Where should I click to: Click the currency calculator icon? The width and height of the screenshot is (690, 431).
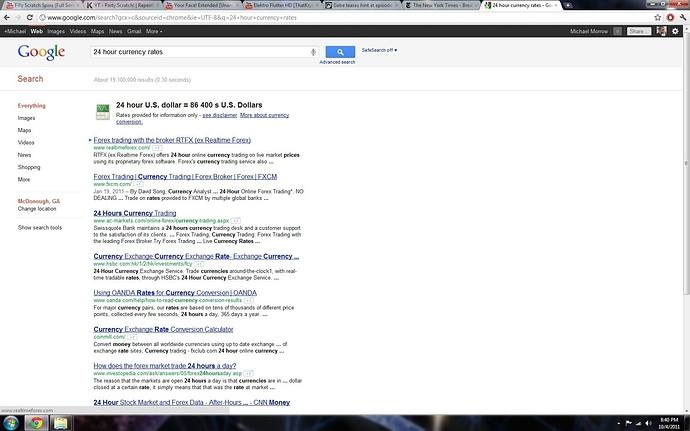(102, 112)
